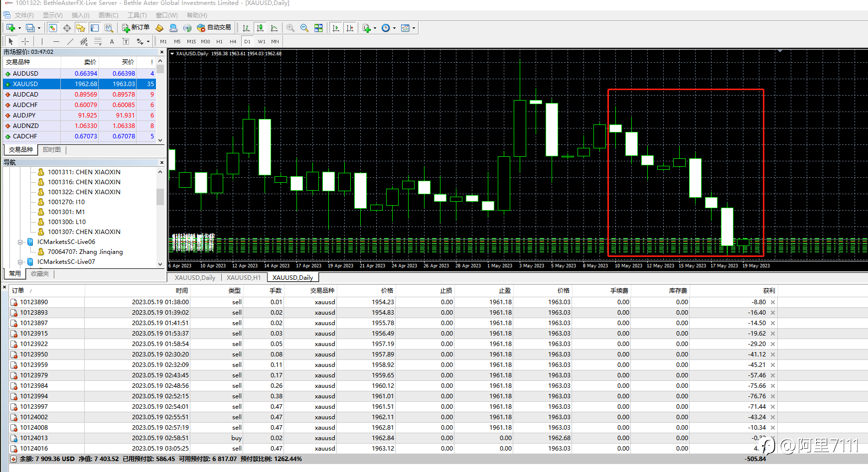Expand the XAUUSD,Daily chart title arrow

[x=172, y=53]
